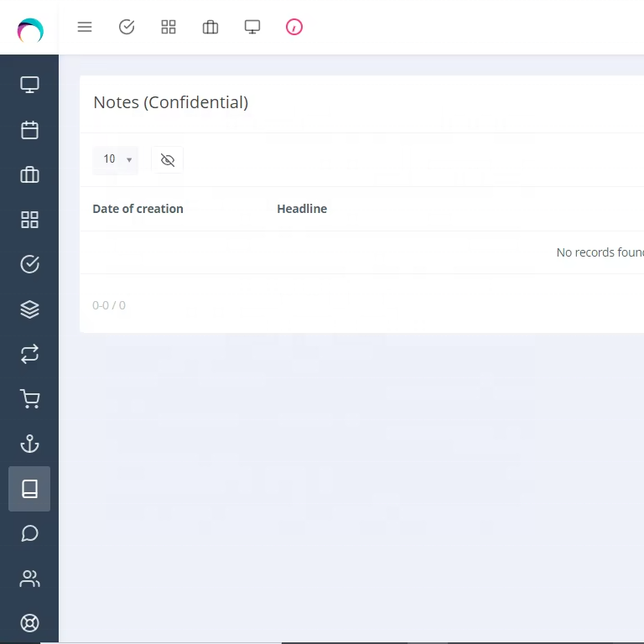Open the stacked layers icon in sidebar

(x=29, y=309)
